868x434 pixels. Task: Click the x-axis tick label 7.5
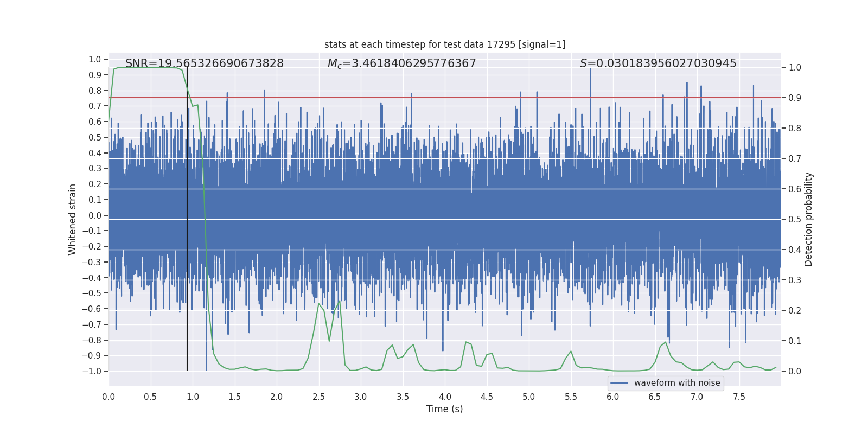pyautogui.click(x=739, y=397)
